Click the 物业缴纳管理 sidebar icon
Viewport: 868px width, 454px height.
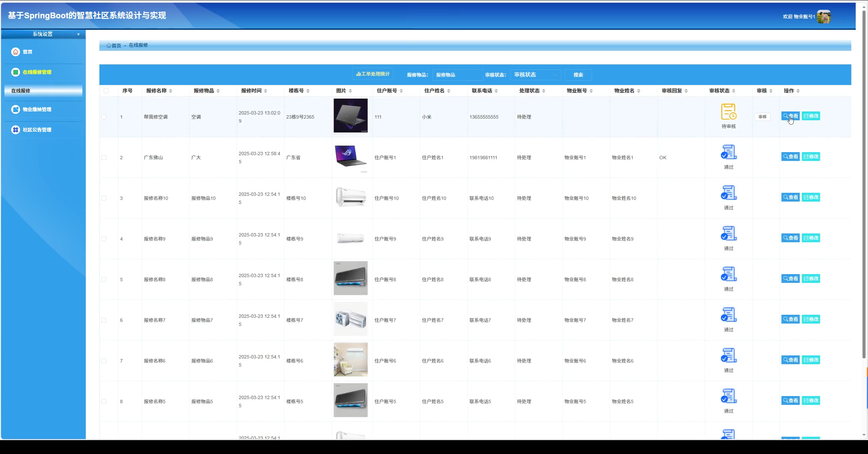(16, 109)
